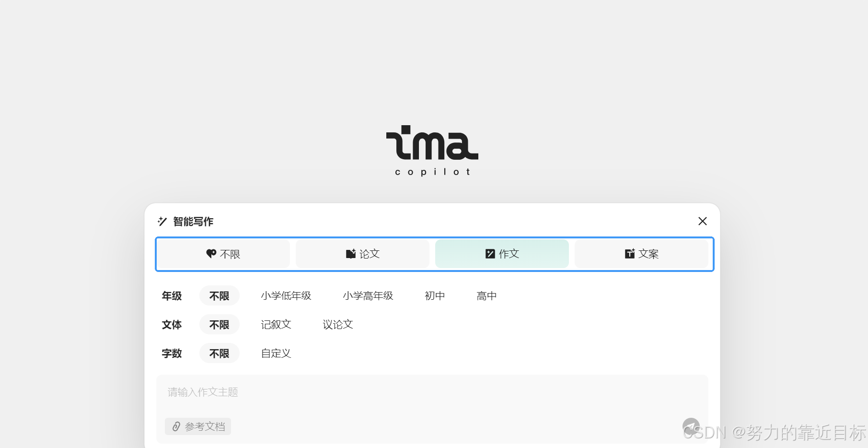Choose 不限 for 字数
The height and width of the screenshot is (448, 868).
pos(220,354)
